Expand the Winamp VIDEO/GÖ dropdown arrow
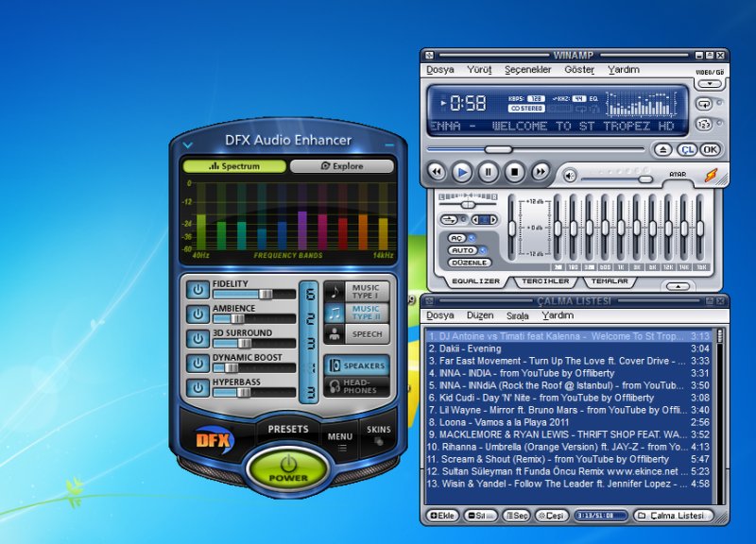Viewport: 756px width, 544px height. tap(711, 84)
